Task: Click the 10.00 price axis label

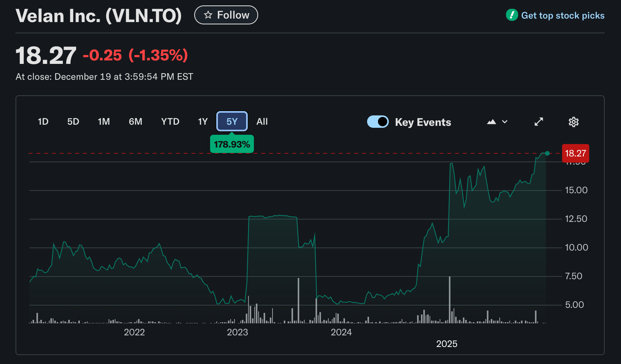Action: (x=576, y=247)
